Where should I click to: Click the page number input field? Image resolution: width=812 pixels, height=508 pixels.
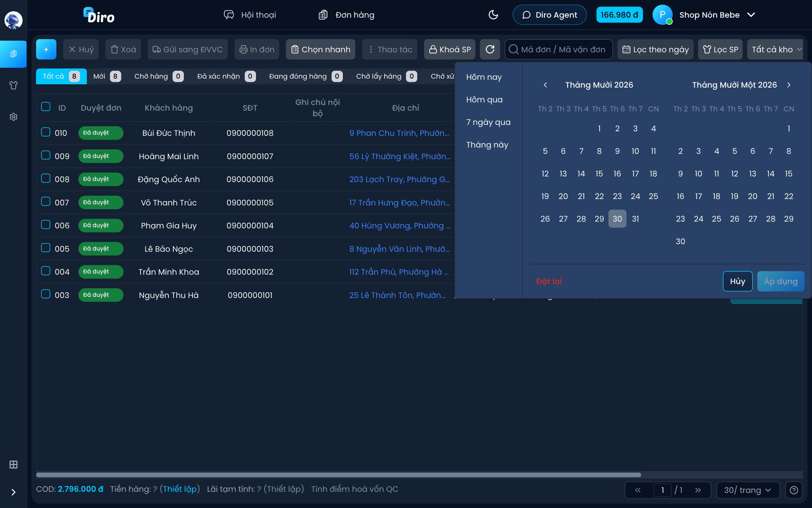662,490
